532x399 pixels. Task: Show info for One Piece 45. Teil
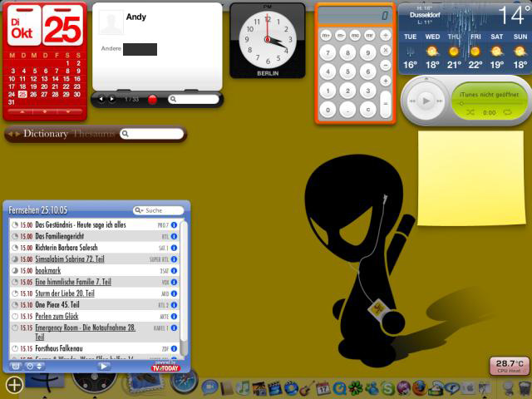(x=174, y=305)
